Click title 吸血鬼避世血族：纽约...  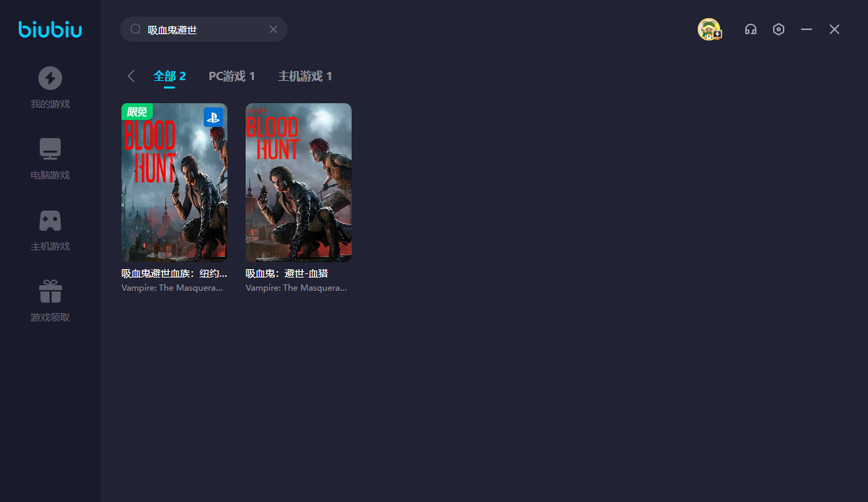174,273
